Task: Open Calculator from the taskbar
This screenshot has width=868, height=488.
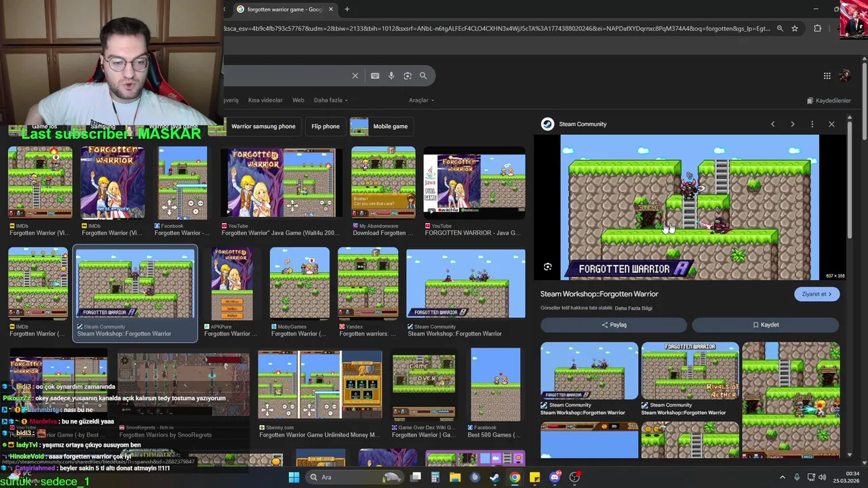Action: [435, 477]
